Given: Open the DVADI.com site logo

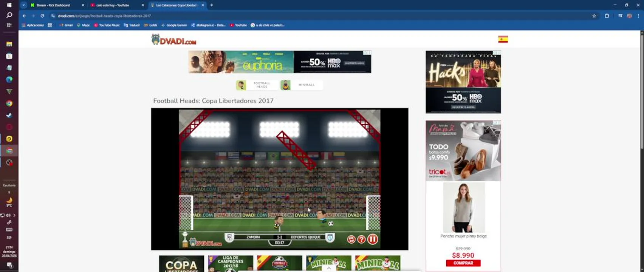Looking at the screenshot, I should (174, 40).
